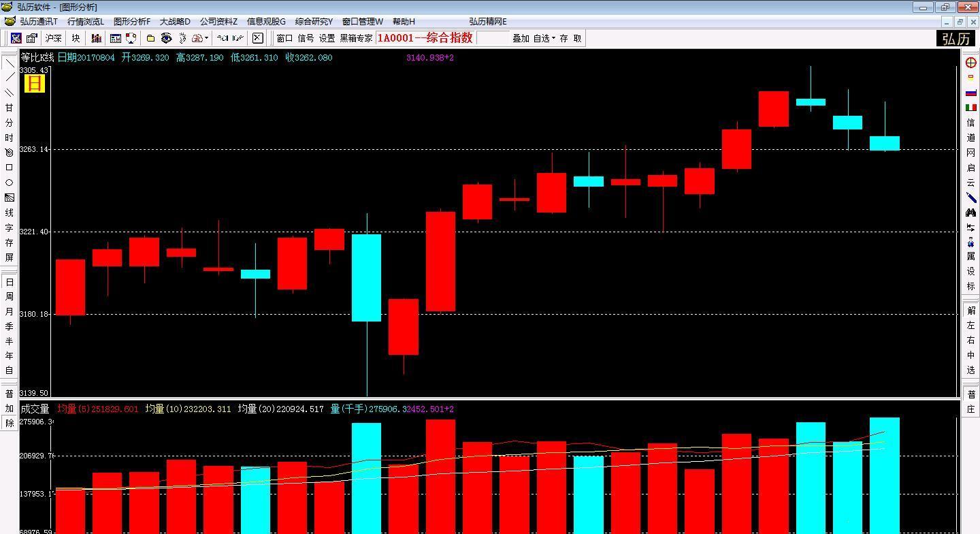Screen dimensions: 980x534
Task: Click the window layout toolbar icon
Action: (x=115, y=38)
